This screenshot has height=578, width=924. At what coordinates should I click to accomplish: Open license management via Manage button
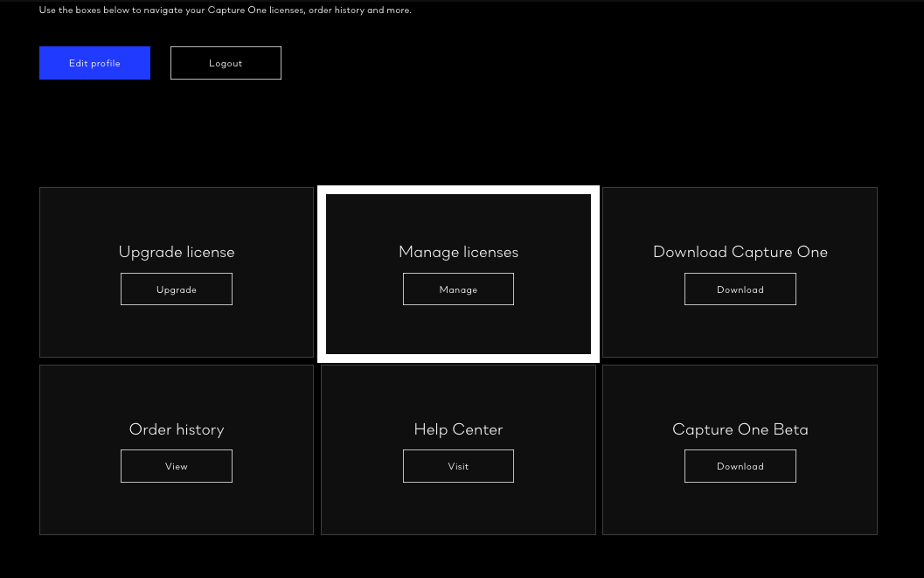(x=458, y=289)
